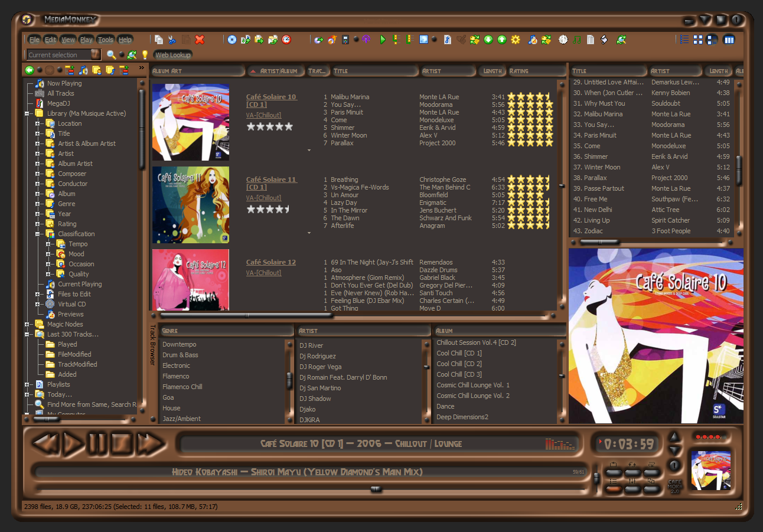Screen dimensions: 763x532
Task: Open the Play menu
Action: pyautogui.click(x=86, y=40)
